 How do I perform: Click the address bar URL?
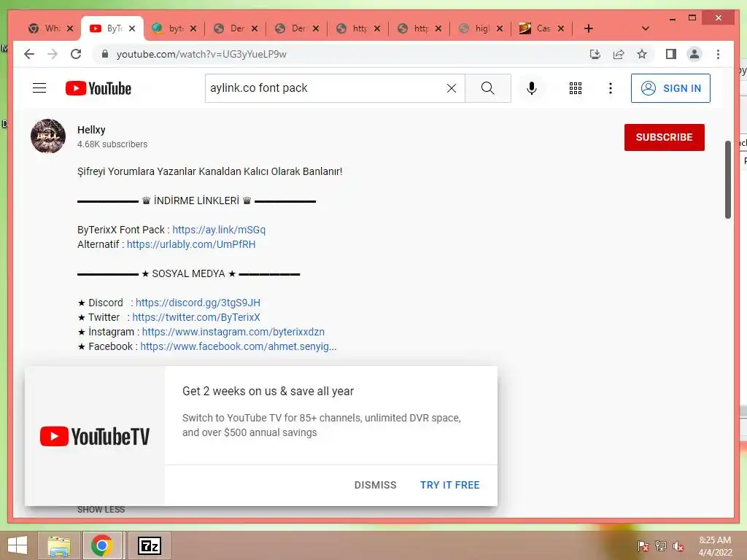pyautogui.click(x=201, y=54)
